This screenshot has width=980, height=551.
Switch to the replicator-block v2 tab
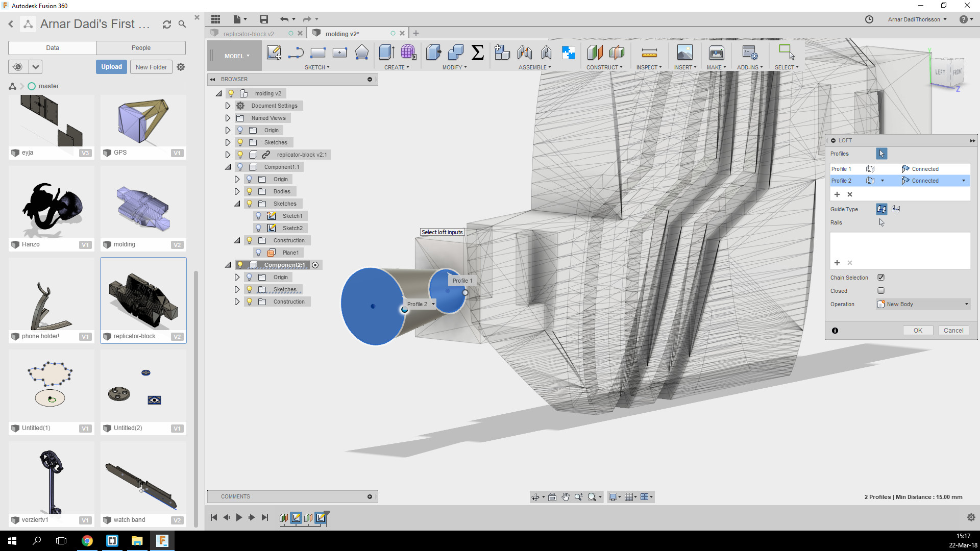249,34
